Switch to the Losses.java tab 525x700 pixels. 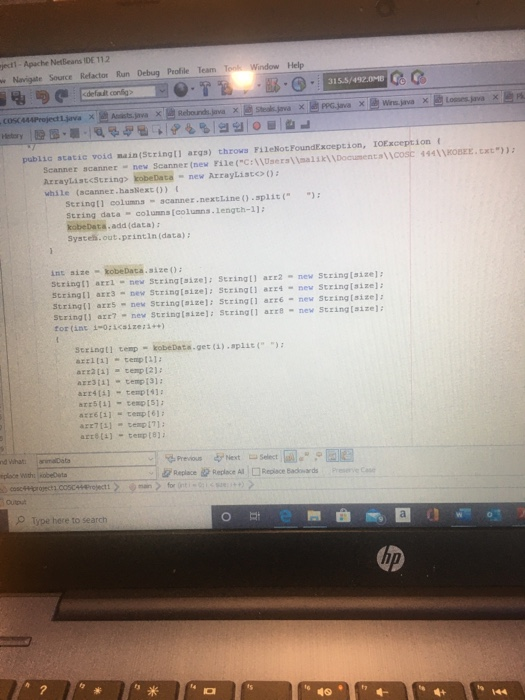(x=464, y=99)
